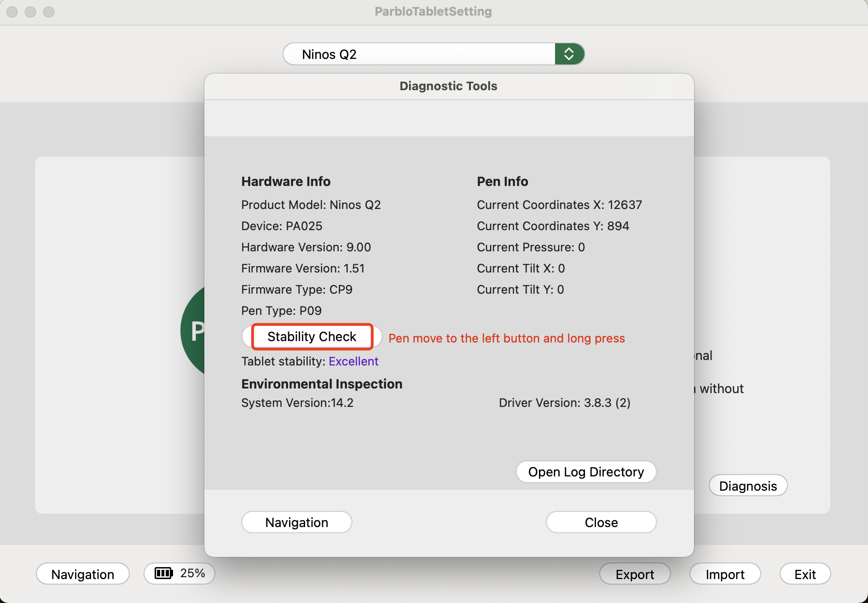Click the Diagnostic Tools dialog title

[448, 86]
